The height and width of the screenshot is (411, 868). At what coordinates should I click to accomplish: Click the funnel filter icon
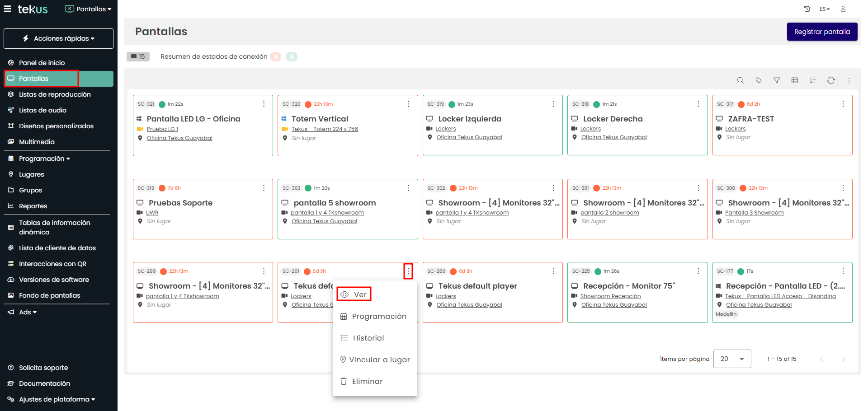click(776, 80)
